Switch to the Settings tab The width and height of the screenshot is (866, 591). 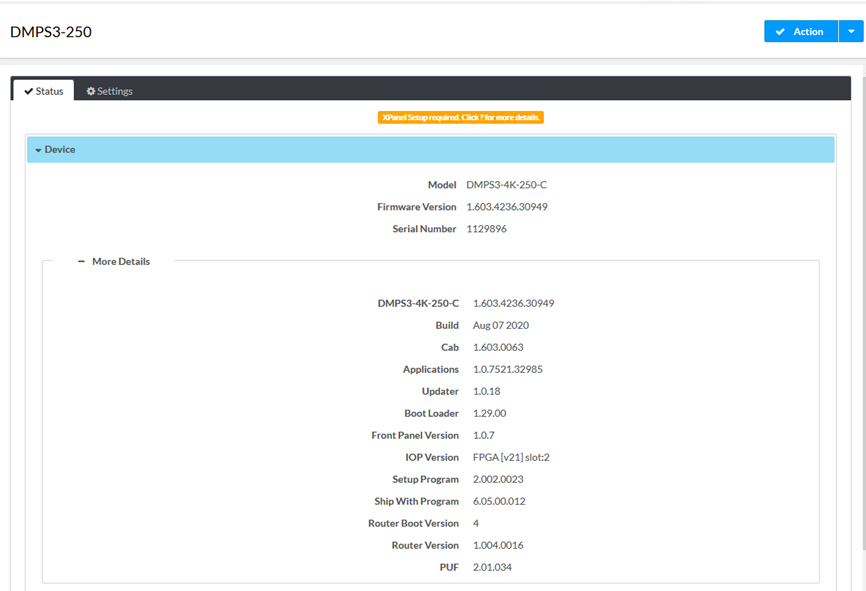pyautogui.click(x=109, y=90)
